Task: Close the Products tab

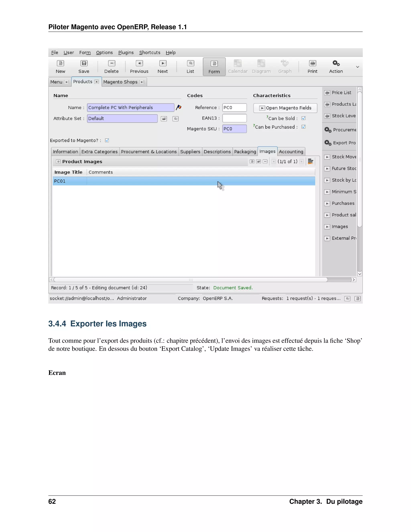Action: tap(97, 82)
